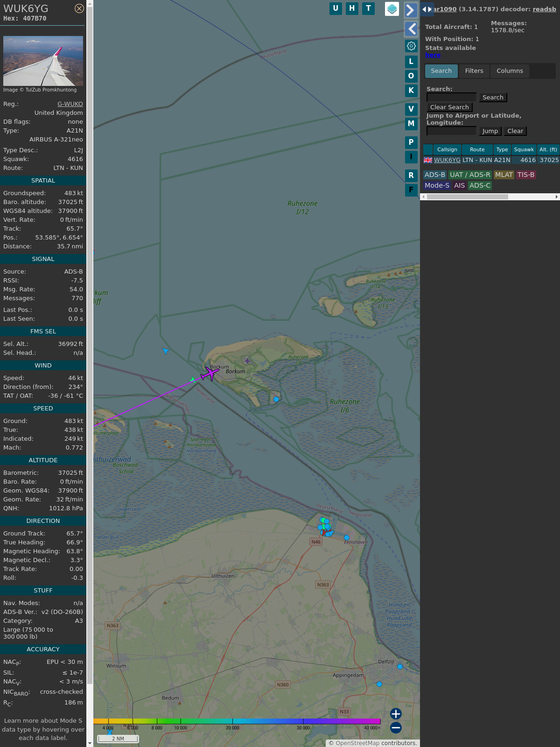Focus the Jump to Airport input
Image resolution: width=560 pixels, height=747 pixels.
pos(451,131)
